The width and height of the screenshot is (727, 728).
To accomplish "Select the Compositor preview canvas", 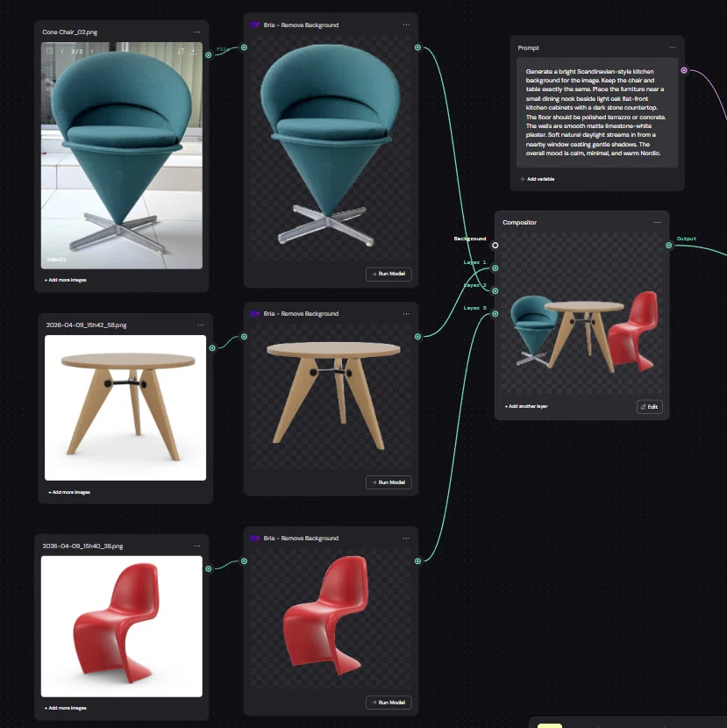I will point(582,313).
